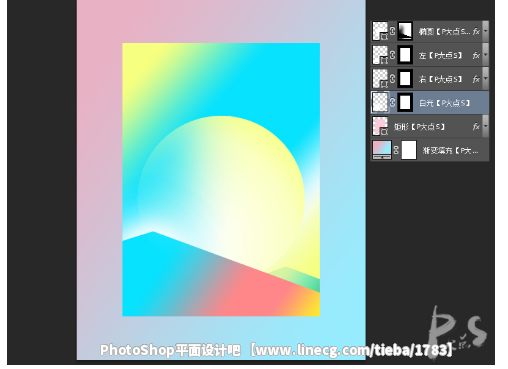The height and width of the screenshot is (369, 508).
Task: Click the mask link icon on 左 layer
Action: coord(392,55)
